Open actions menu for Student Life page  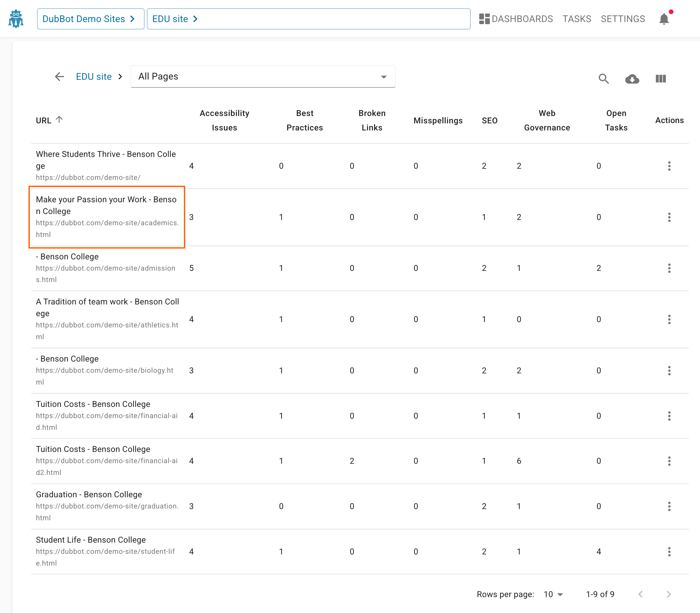[669, 551]
